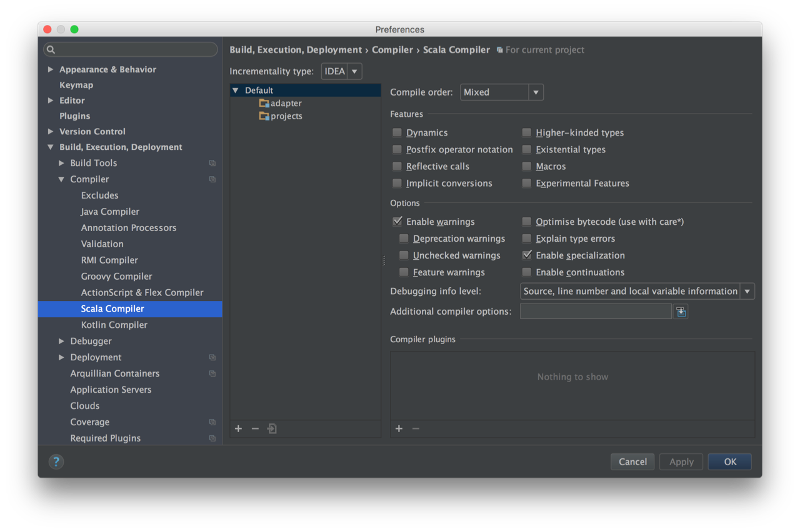Remove the selected profile with minus icon
Screen dimensions: 800x532
pos(255,428)
